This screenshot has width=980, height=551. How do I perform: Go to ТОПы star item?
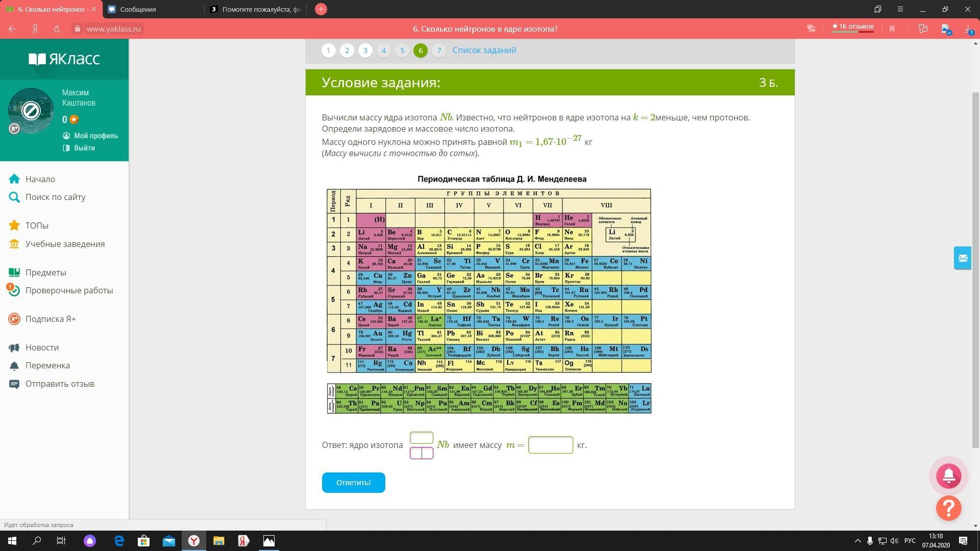pyautogui.click(x=37, y=226)
